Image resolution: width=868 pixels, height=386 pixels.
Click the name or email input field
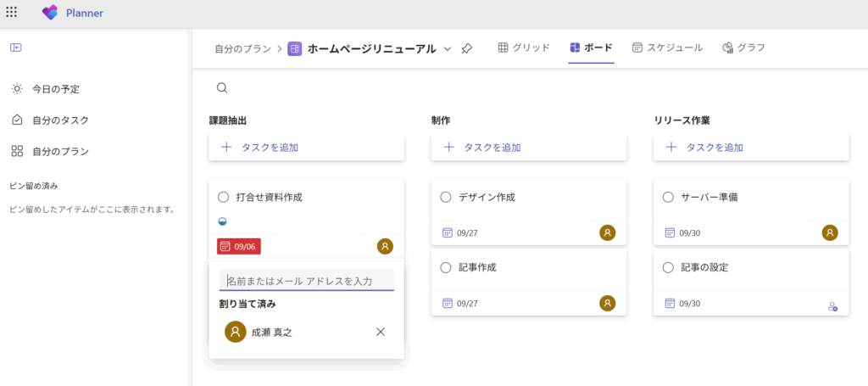pyautogui.click(x=306, y=281)
